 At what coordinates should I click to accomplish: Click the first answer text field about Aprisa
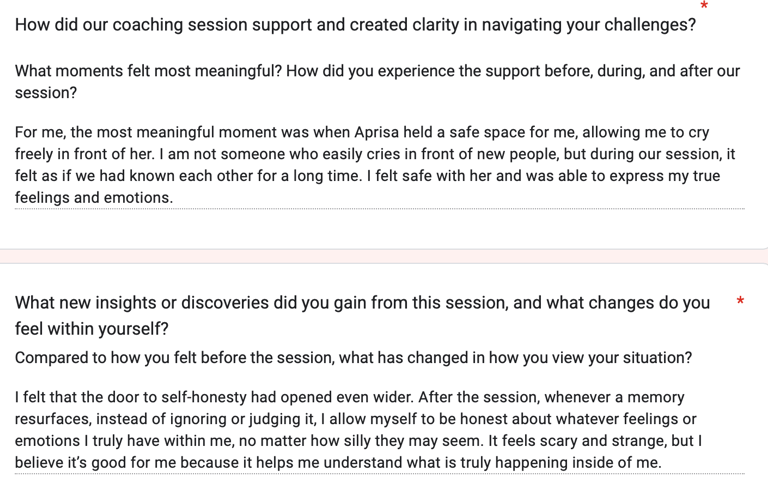[380, 165]
